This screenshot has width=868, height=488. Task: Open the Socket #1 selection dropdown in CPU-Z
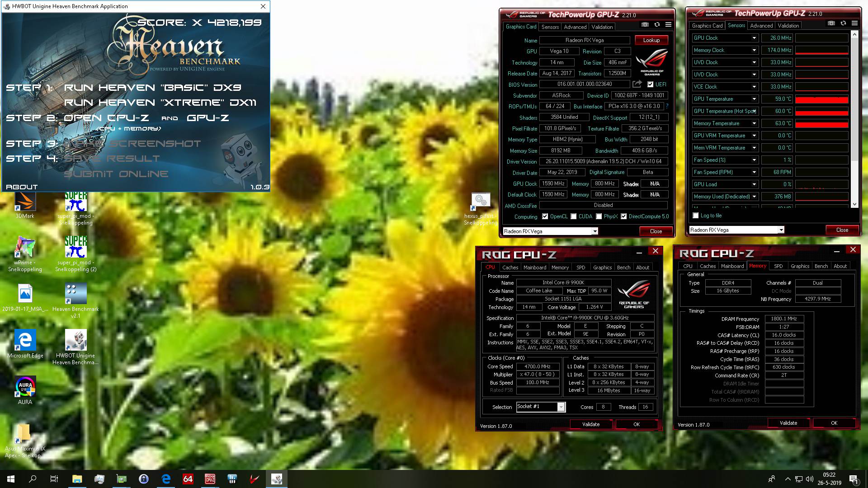click(x=561, y=407)
